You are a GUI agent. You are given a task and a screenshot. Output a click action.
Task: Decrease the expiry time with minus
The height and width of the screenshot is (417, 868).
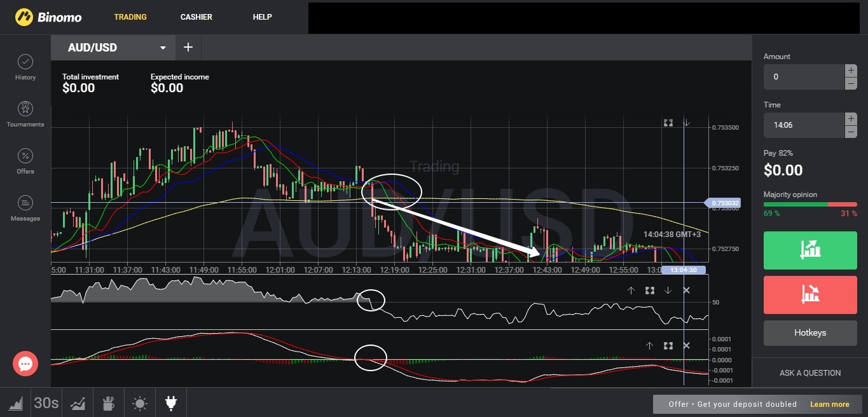pos(851,132)
